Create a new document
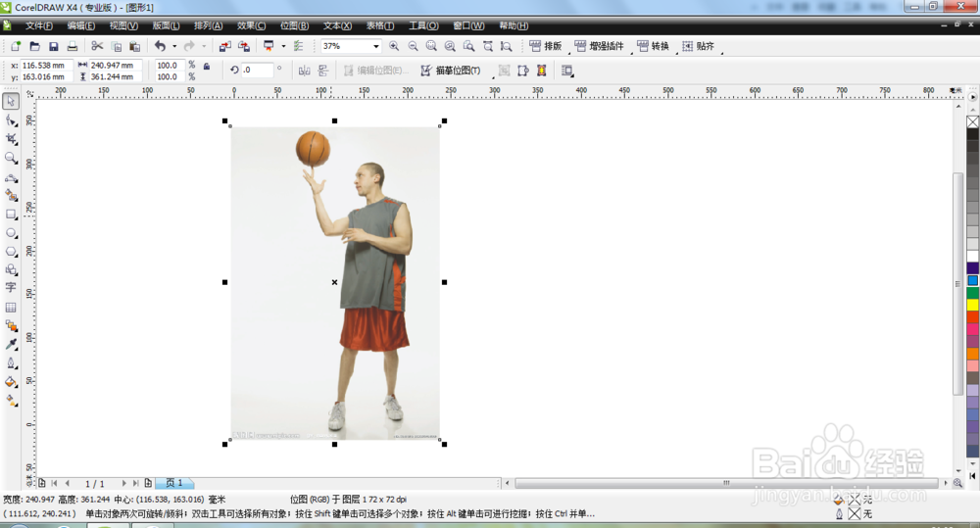 pyautogui.click(x=16, y=46)
